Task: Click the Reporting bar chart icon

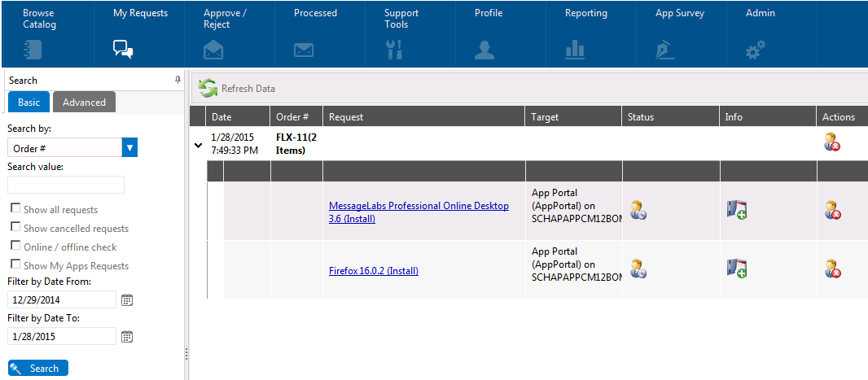Action: pyautogui.click(x=575, y=50)
